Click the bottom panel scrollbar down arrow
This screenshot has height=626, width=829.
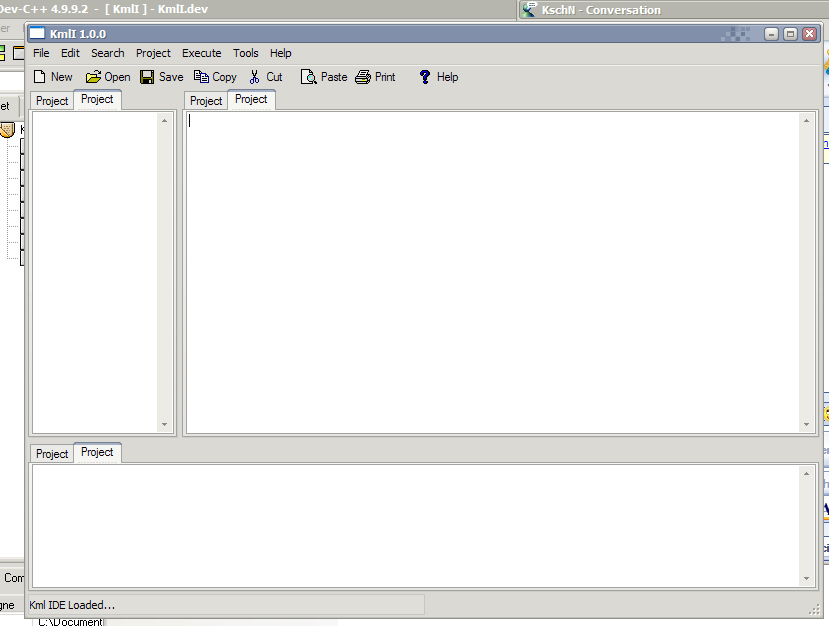coord(806,578)
